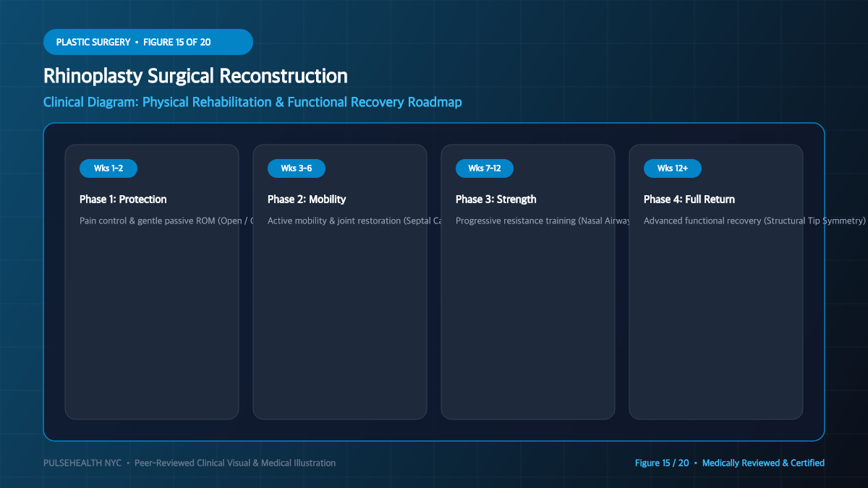
Task: Click the Phase 4: Full Return heading
Action: pyautogui.click(x=689, y=199)
